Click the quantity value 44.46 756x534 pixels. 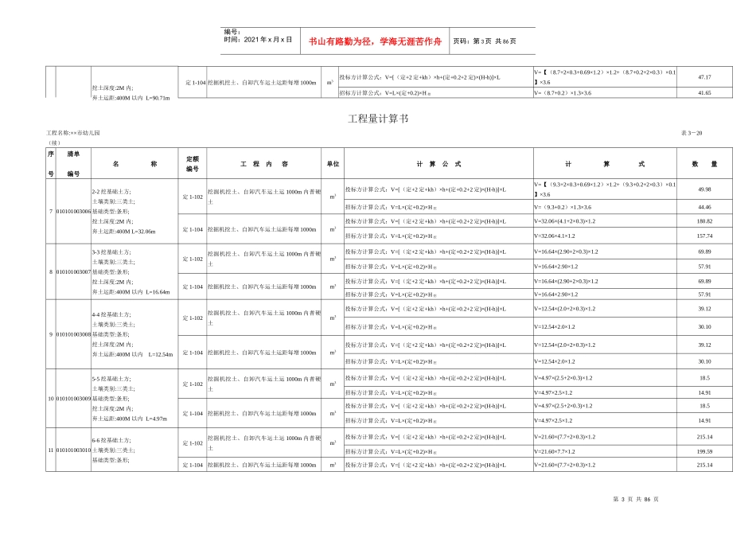704,207
